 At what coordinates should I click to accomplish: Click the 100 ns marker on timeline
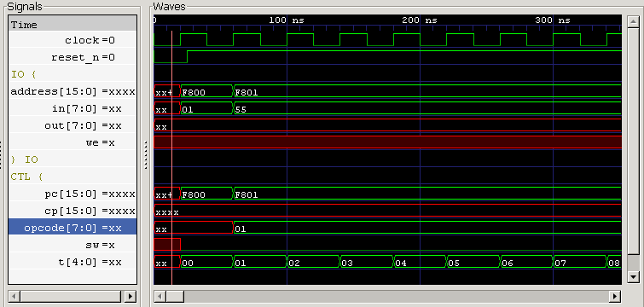(x=287, y=20)
